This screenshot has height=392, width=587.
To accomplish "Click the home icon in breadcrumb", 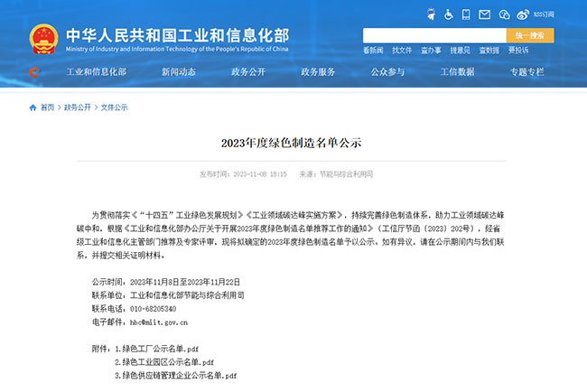I will (x=33, y=107).
